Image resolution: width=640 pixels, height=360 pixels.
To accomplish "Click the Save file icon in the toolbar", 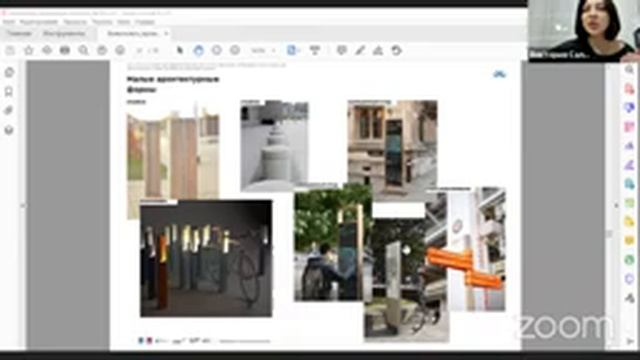I will (10, 51).
